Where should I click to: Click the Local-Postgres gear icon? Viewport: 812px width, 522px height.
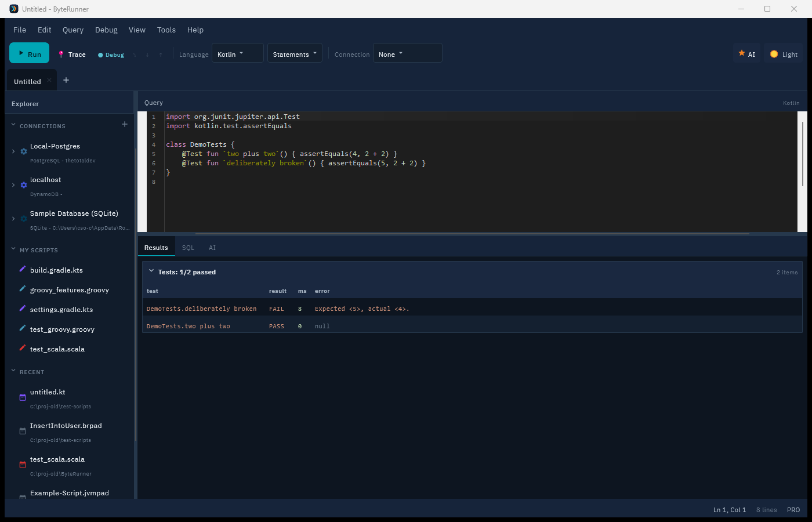coord(24,151)
